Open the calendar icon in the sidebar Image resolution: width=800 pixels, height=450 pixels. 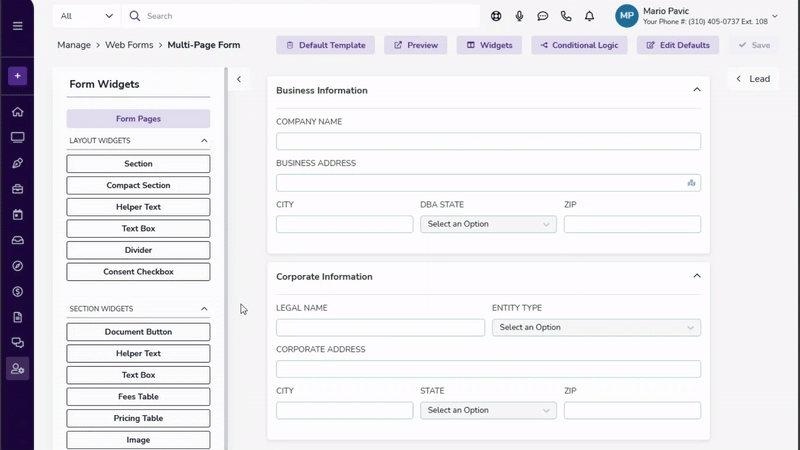click(x=17, y=214)
